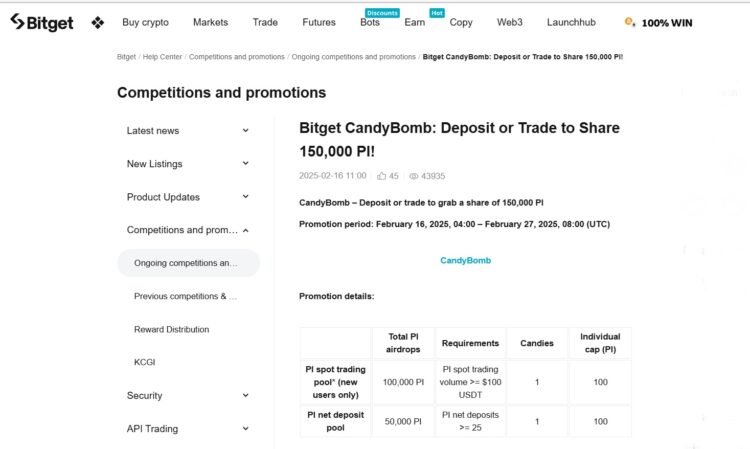Select Ongoing competitions sidebar item

[188, 263]
